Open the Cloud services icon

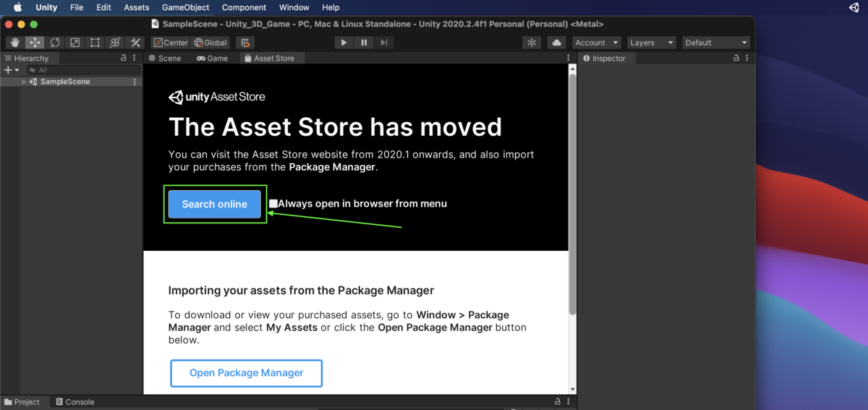[556, 43]
